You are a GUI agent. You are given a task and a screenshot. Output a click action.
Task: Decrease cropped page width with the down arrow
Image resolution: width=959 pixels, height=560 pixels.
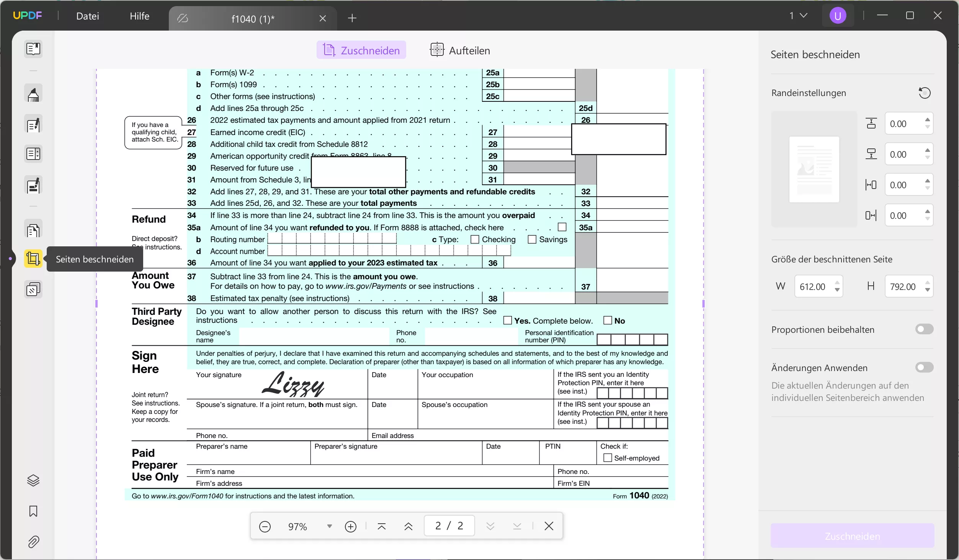coord(837,290)
